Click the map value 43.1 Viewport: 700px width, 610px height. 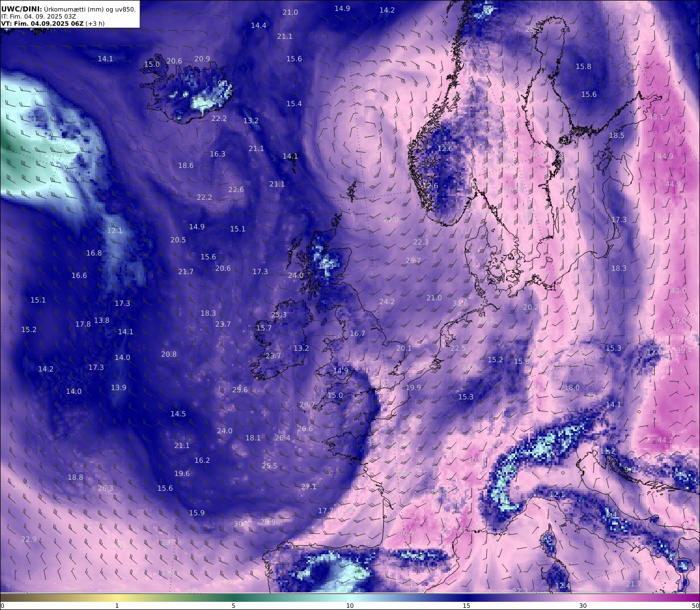tap(656, 117)
